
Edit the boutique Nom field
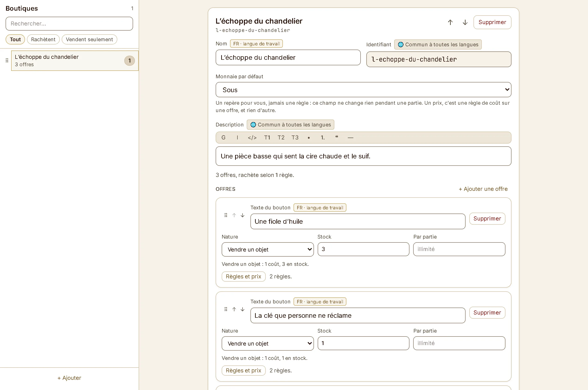[288, 57]
